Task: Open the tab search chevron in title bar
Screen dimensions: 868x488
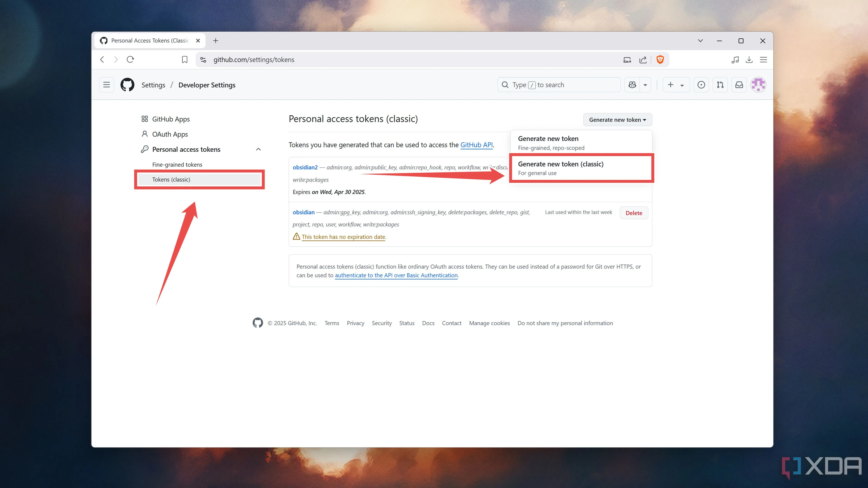Action: pyautogui.click(x=700, y=41)
